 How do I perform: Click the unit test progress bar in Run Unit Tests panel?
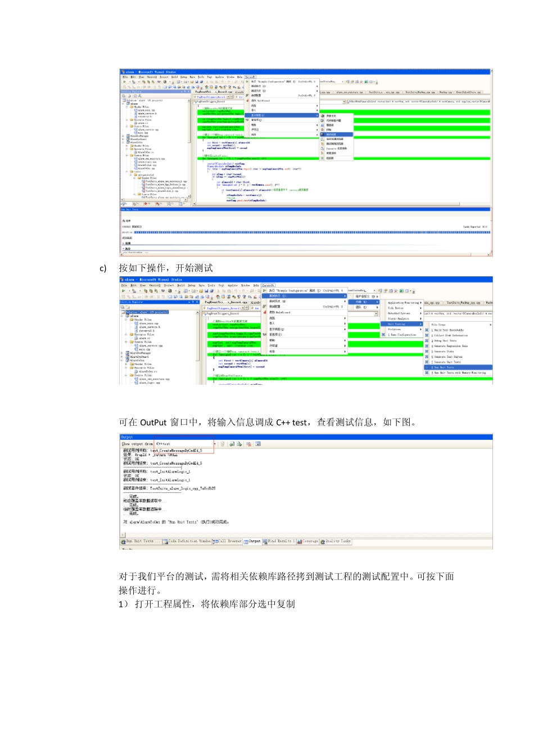pyautogui.click(x=311, y=232)
